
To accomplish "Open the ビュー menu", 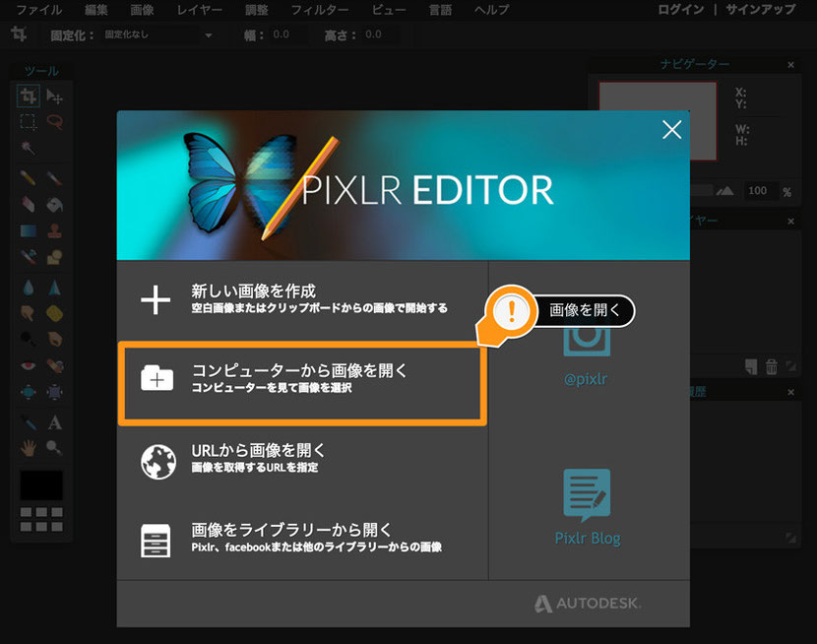I will click(389, 10).
